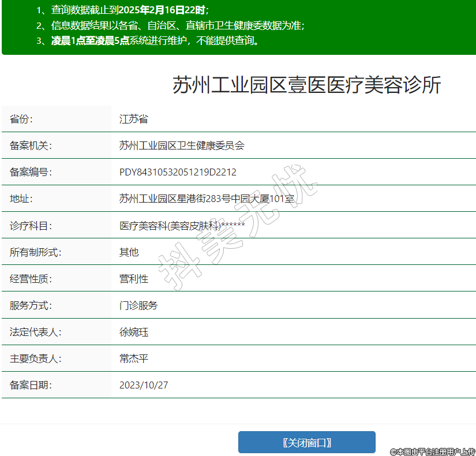Click the legal representative name 徐婉珏
The height and width of the screenshot is (456, 476).
(134, 332)
